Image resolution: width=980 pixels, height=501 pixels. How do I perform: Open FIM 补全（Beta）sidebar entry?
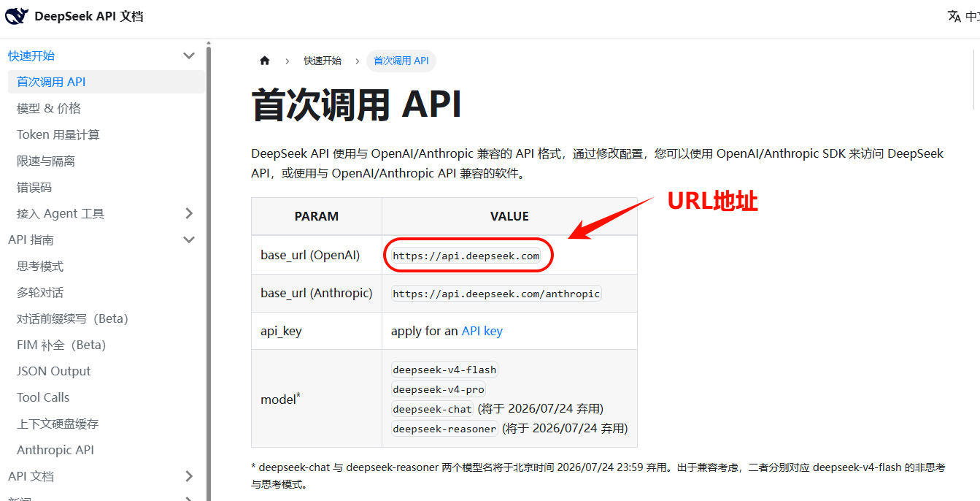pos(61,345)
